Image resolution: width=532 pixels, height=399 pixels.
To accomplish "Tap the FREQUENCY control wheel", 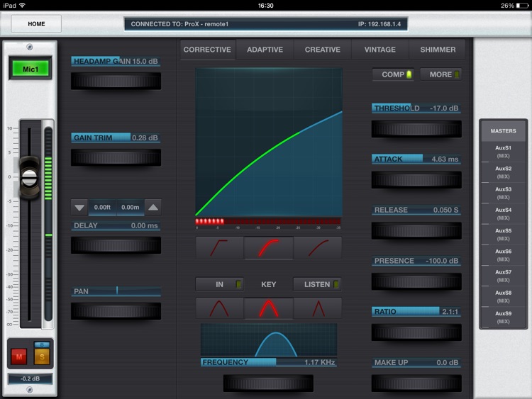I will tap(268, 383).
